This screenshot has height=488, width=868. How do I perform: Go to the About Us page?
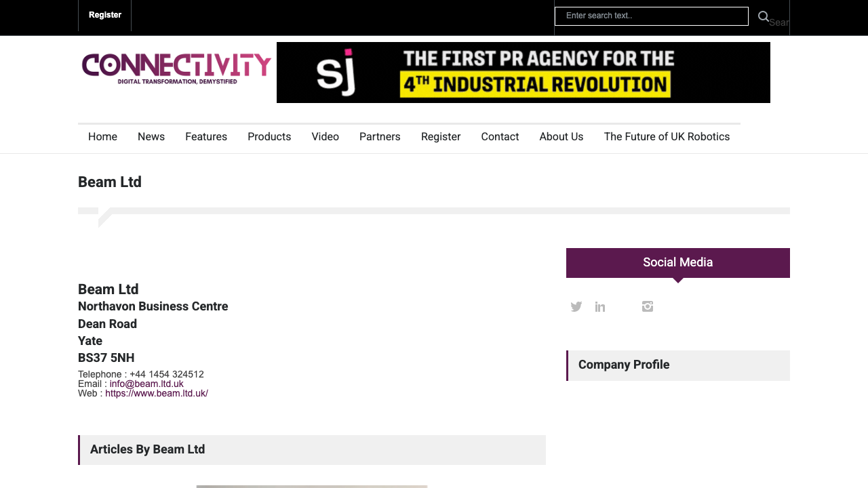tap(561, 137)
